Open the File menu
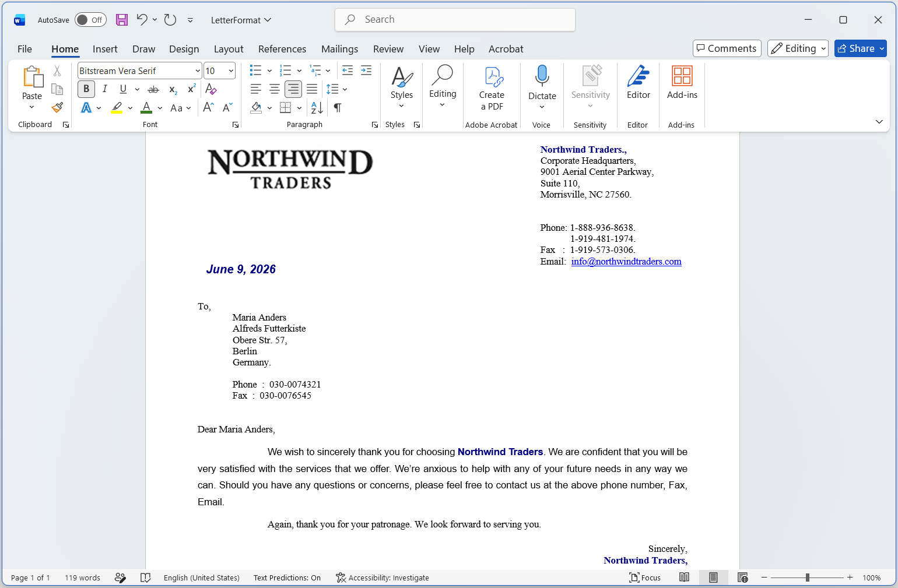The height and width of the screenshot is (588, 898). click(x=24, y=49)
